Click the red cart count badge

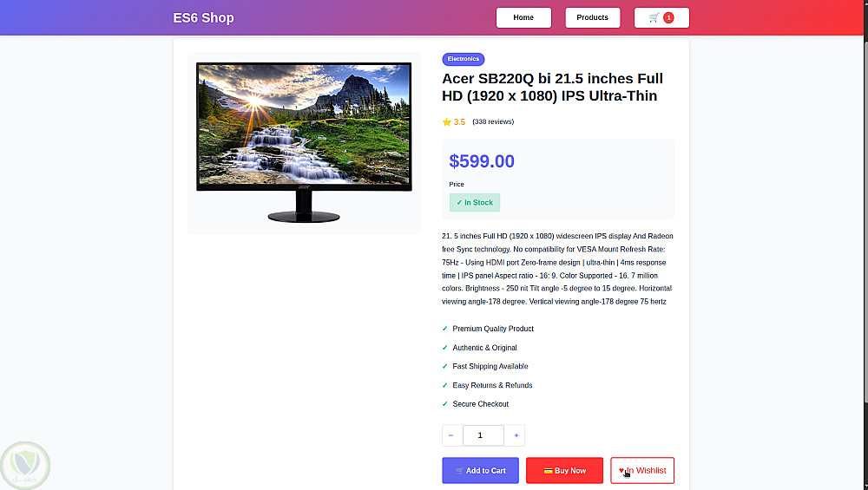[x=668, y=17]
